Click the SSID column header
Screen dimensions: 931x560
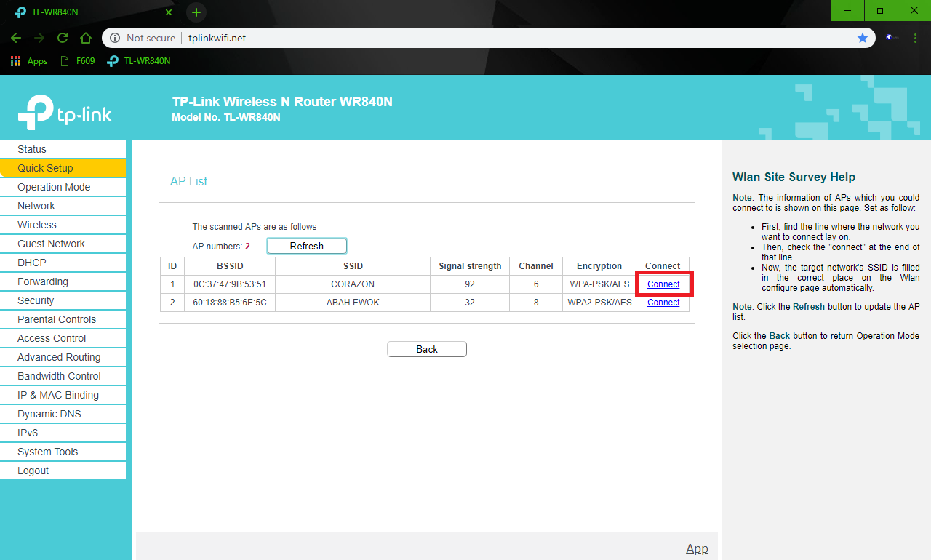pyautogui.click(x=353, y=266)
